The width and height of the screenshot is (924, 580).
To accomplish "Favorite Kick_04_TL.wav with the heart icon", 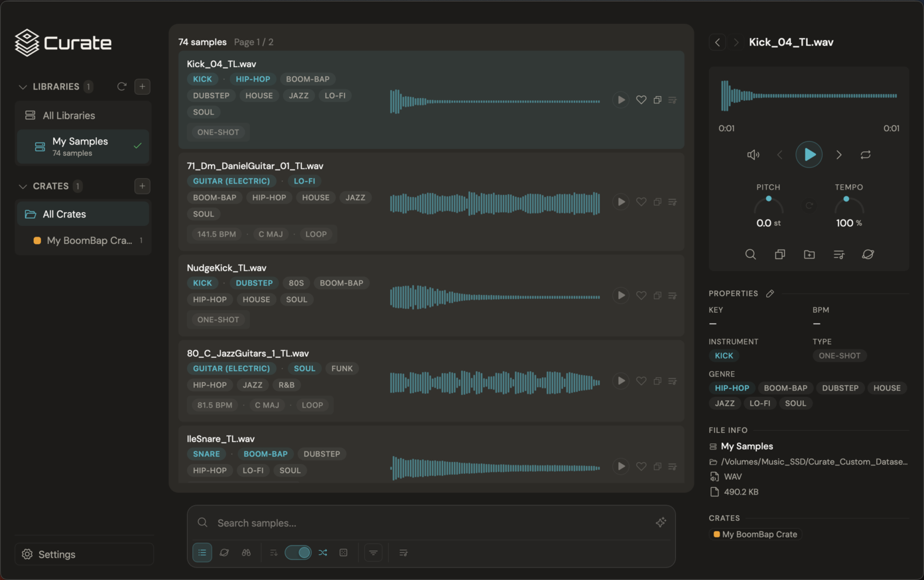I will [x=641, y=99].
